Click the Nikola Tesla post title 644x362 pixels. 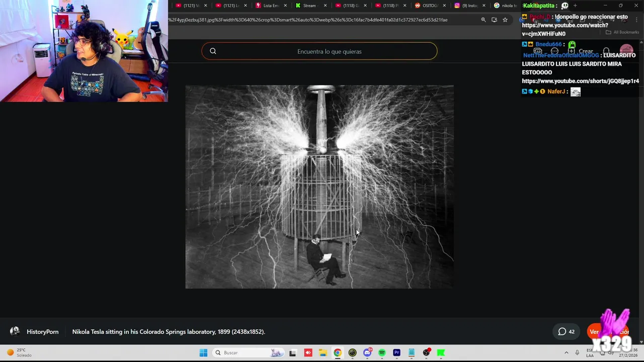[x=169, y=332]
